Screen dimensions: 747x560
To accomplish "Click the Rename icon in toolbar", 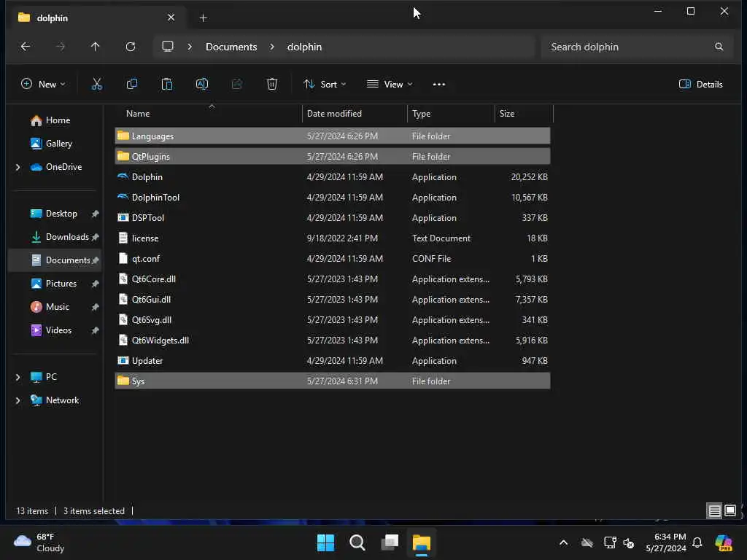I will point(202,85).
